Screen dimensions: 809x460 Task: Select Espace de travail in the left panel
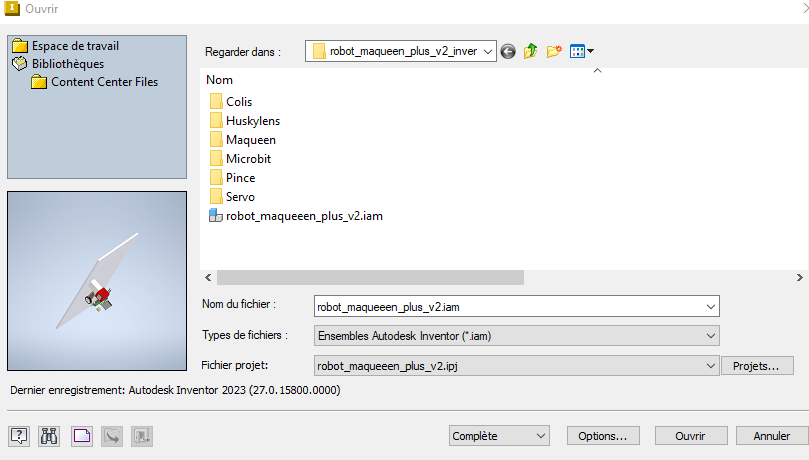tap(75, 46)
